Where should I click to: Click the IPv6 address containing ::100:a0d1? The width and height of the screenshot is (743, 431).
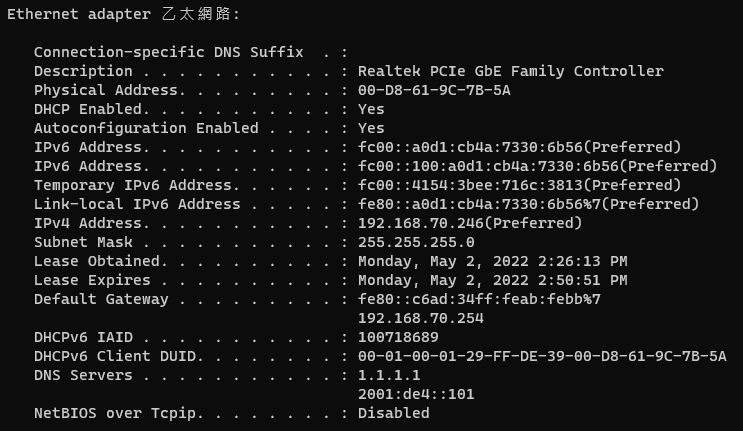537,166
